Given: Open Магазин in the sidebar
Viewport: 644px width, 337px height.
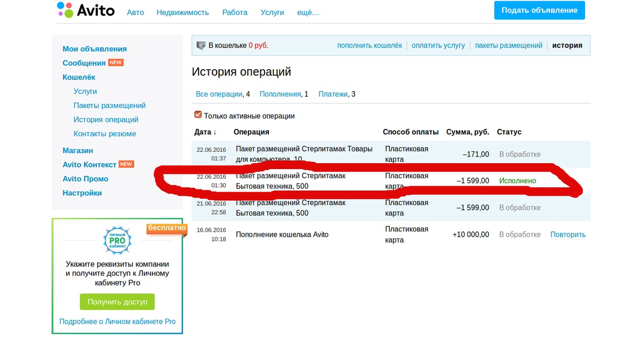Looking at the screenshot, I should (x=78, y=150).
